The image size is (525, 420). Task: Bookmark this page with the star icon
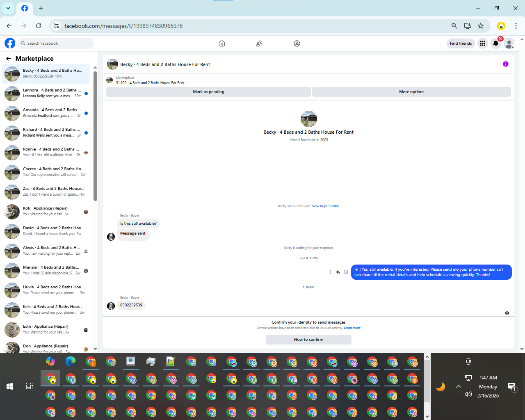tap(481, 26)
